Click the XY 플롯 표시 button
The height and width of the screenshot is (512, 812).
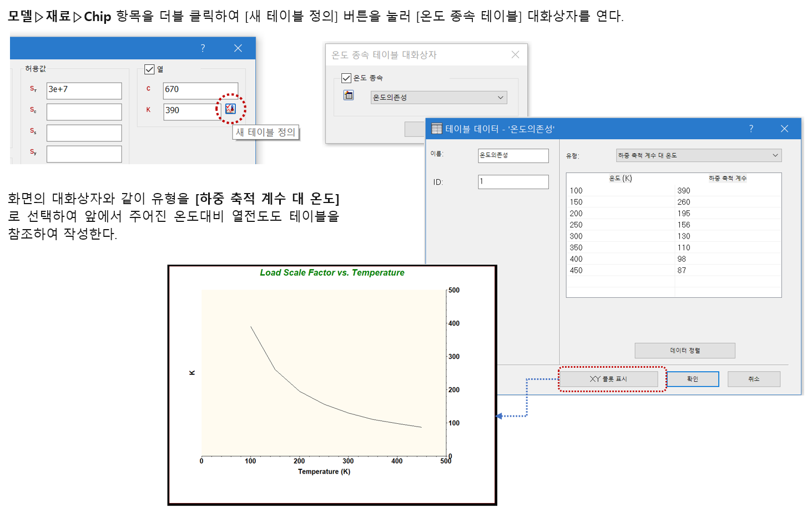608,379
